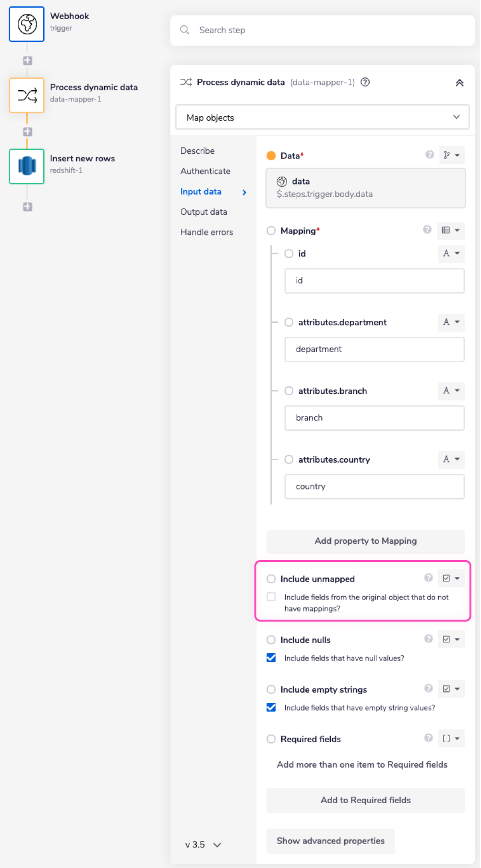The image size is (481, 868).
Task: Switch to the Output data tab
Action: [204, 212]
